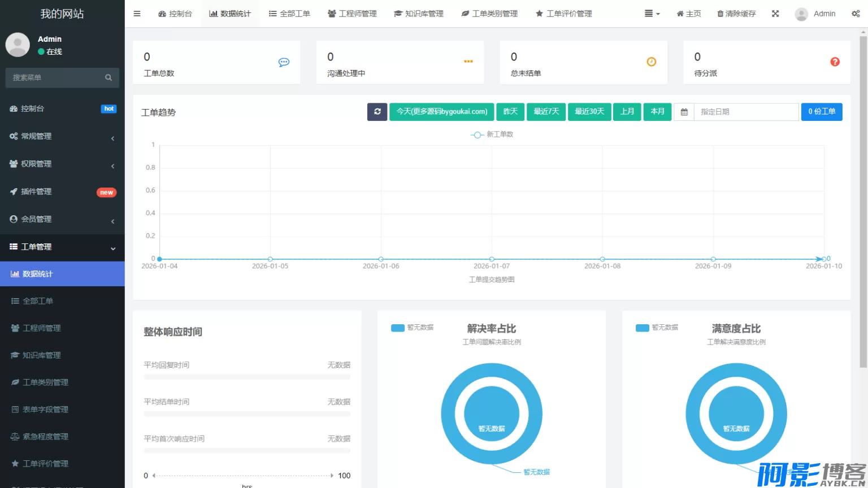Open the top bar list dropdown menu
The height and width of the screenshot is (488, 868).
[652, 14]
